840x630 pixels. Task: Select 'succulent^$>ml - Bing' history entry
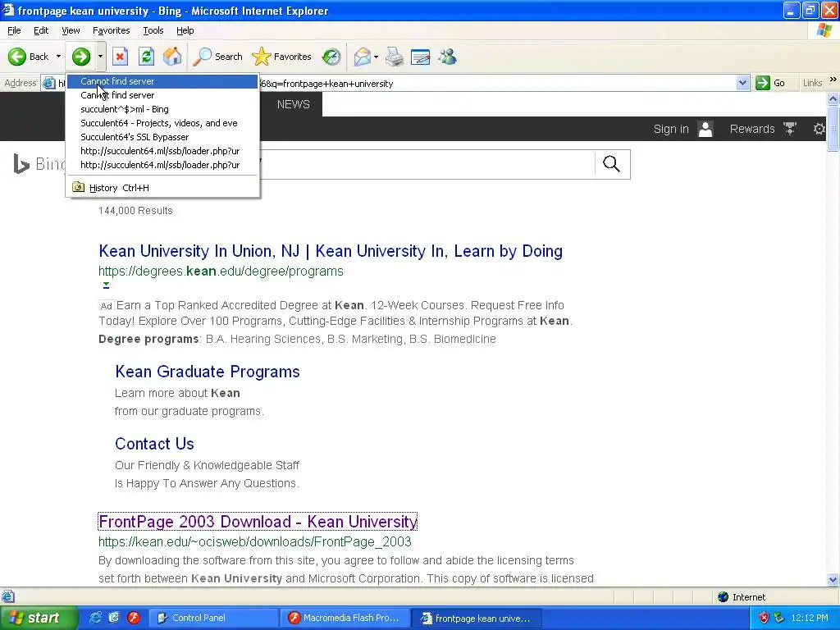pos(162,109)
